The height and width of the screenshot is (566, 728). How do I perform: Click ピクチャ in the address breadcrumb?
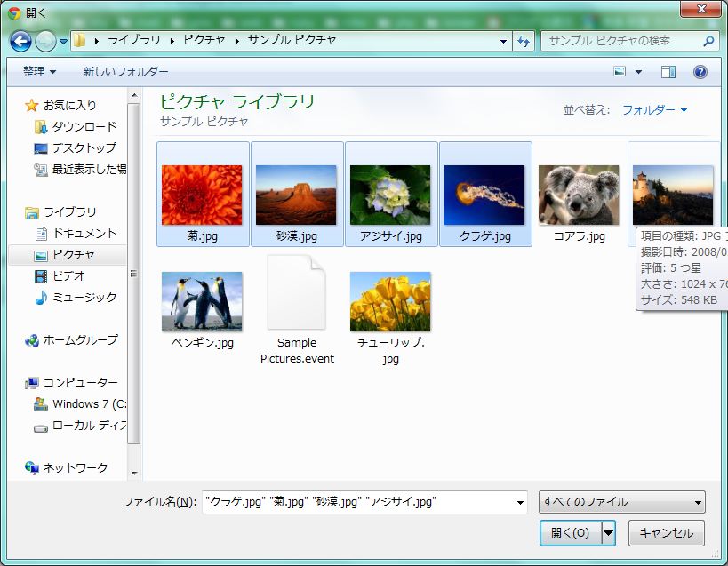pyautogui.click(x=204, y=40)
